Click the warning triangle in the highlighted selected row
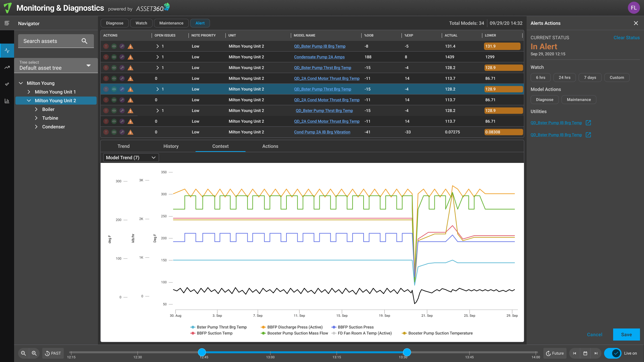 point(130,89)
